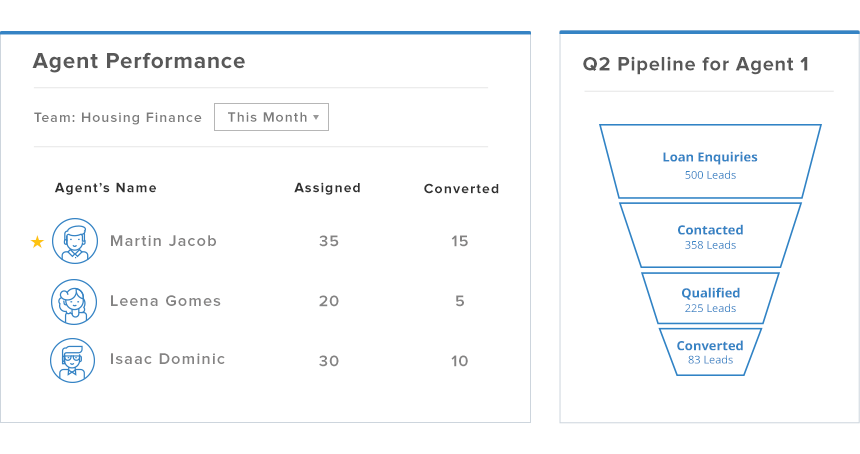Click the This Month dropdown arrow

click(316, 117)
